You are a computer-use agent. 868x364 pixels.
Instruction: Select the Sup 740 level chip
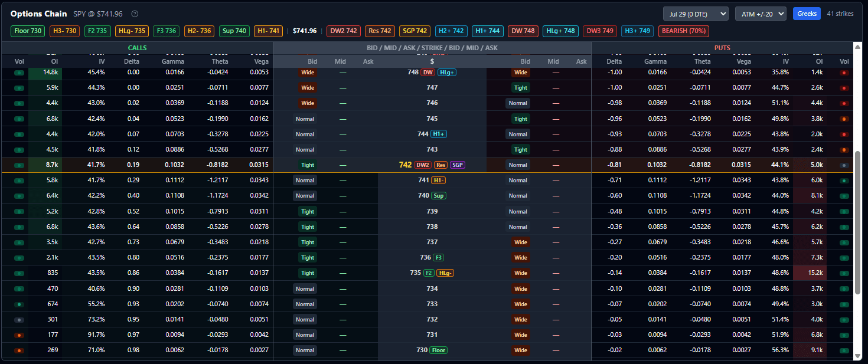(234, 31)
